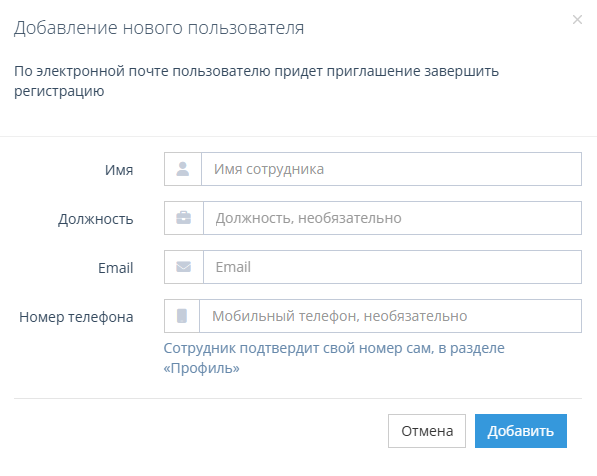Focus the 'Имя сотрудника' input field
This screenshot has width=597, height=476.
pyautogui.click(x=391, y=169)
